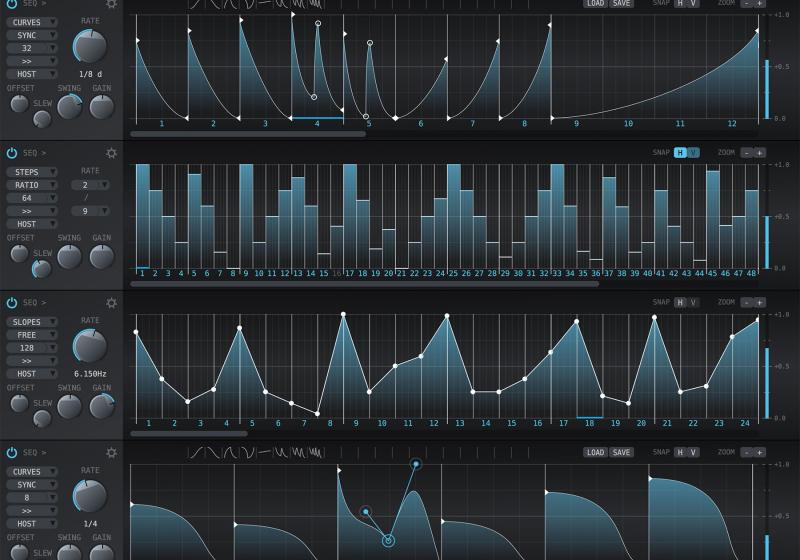Open the SLOPES mode dropdown
This screenshot has height=560, width=800.
coord(32,322)
